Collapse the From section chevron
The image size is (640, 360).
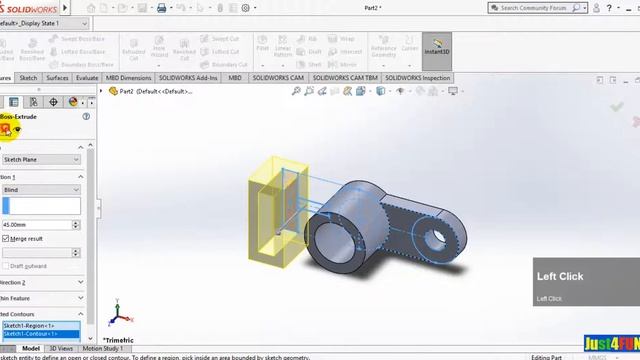pyautogui.click(x=80, y=147)
